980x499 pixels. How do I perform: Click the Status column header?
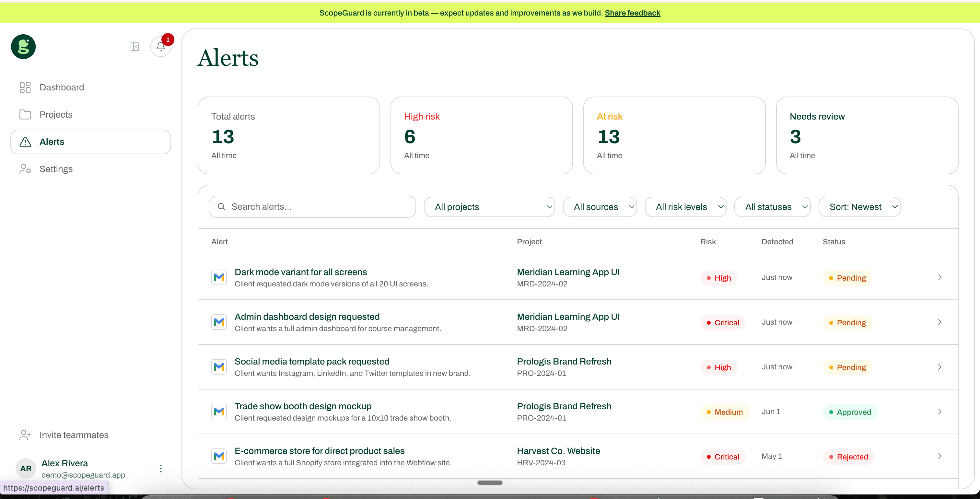coord(834,241)
